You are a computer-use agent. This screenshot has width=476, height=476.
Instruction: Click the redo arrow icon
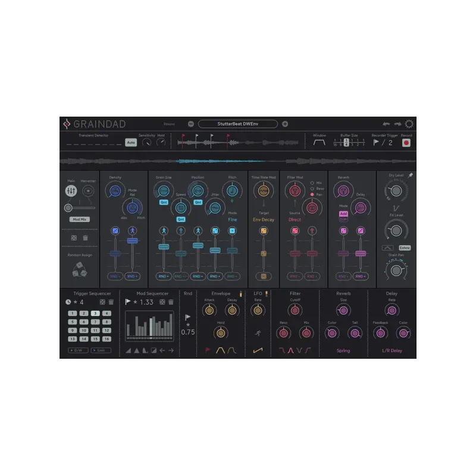(x=397, y=124)
